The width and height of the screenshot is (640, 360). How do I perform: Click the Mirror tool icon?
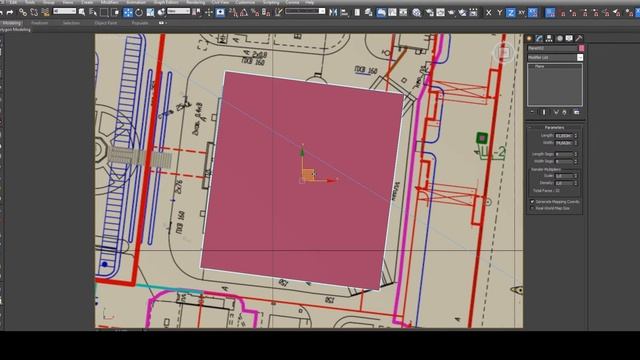point(333,13)
